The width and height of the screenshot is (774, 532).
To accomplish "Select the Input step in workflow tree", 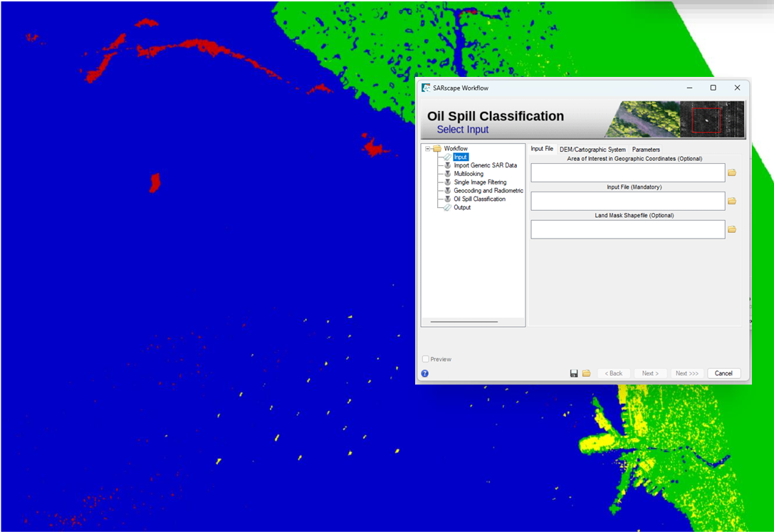I will (461, 157).
